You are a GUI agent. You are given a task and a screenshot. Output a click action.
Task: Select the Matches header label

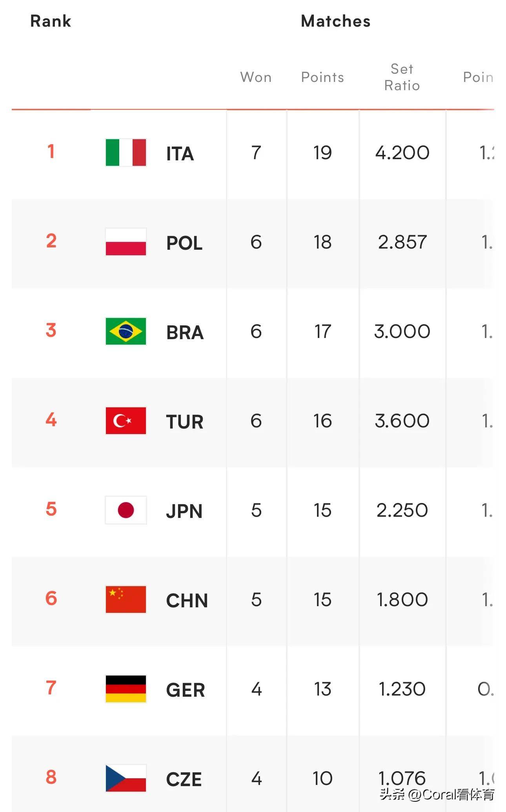click(x=335, y=21)
